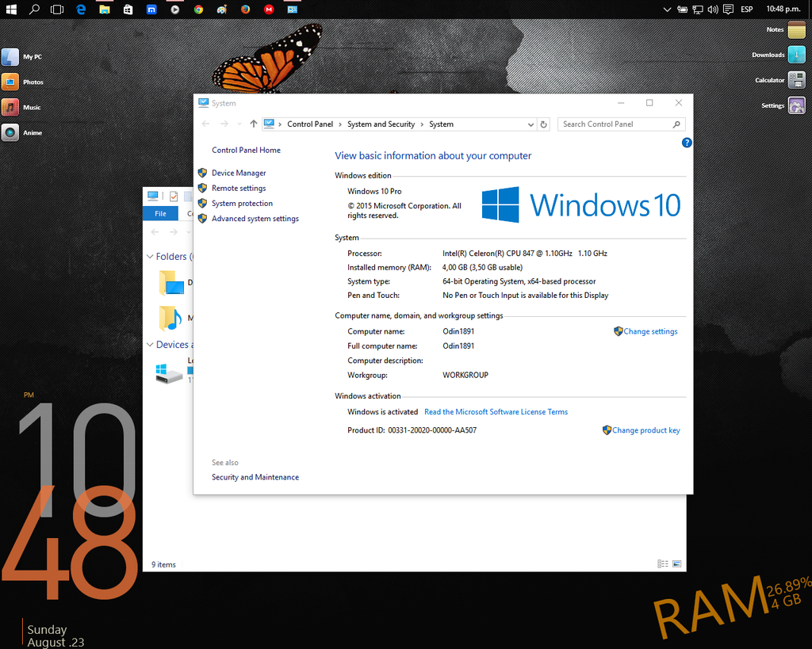The height and width of the screenshot is (649, 812).
Task: Open recent locations dropdown in System window
Action: 239,124
